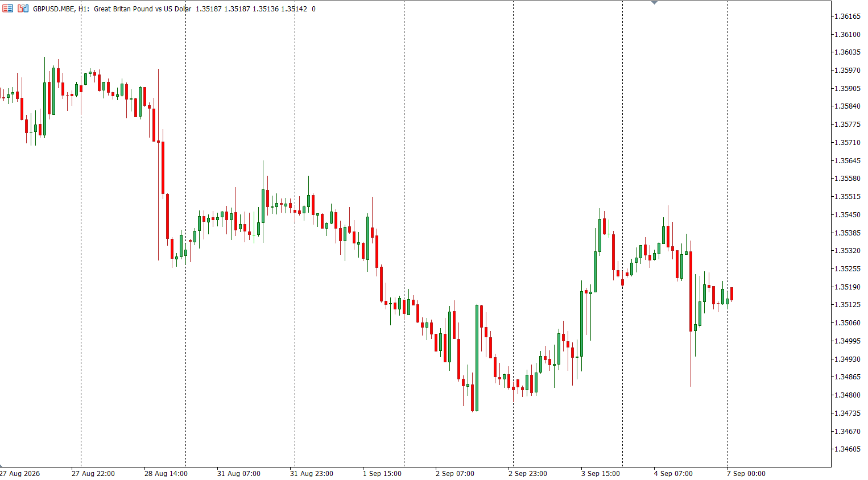Select the 2 Sep 07:00 time label

pyautogui.click(x=454, y=474)
